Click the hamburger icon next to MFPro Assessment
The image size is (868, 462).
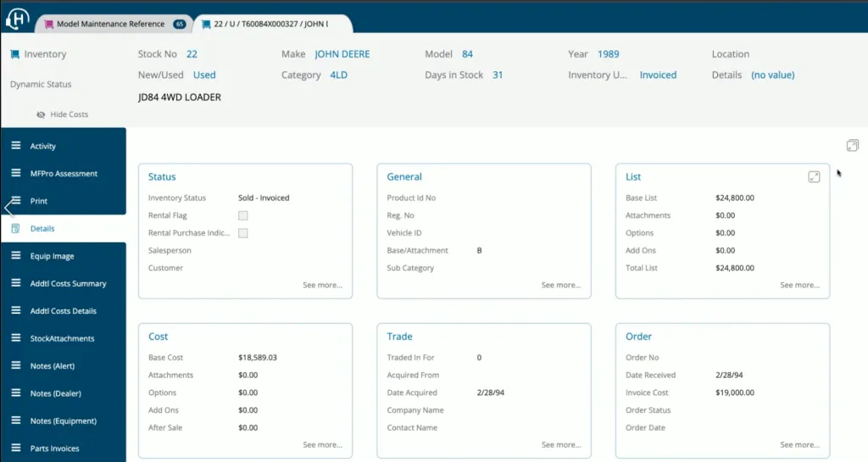coord(16,173)
